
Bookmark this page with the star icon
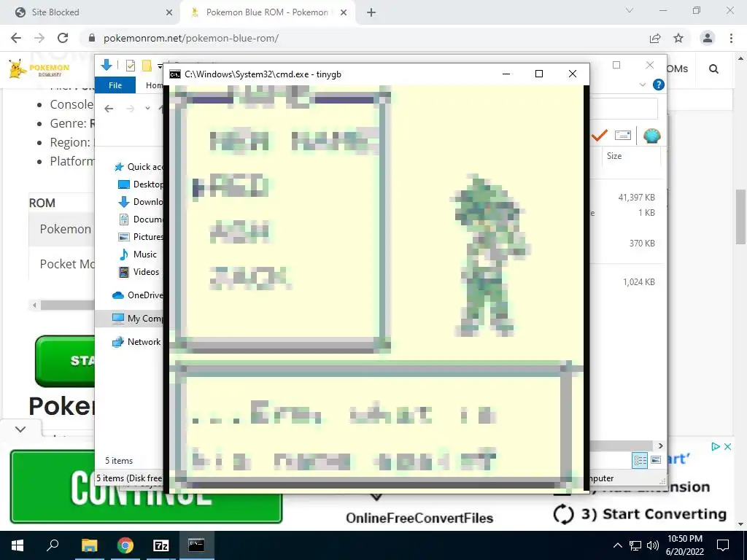coord(678,38)
